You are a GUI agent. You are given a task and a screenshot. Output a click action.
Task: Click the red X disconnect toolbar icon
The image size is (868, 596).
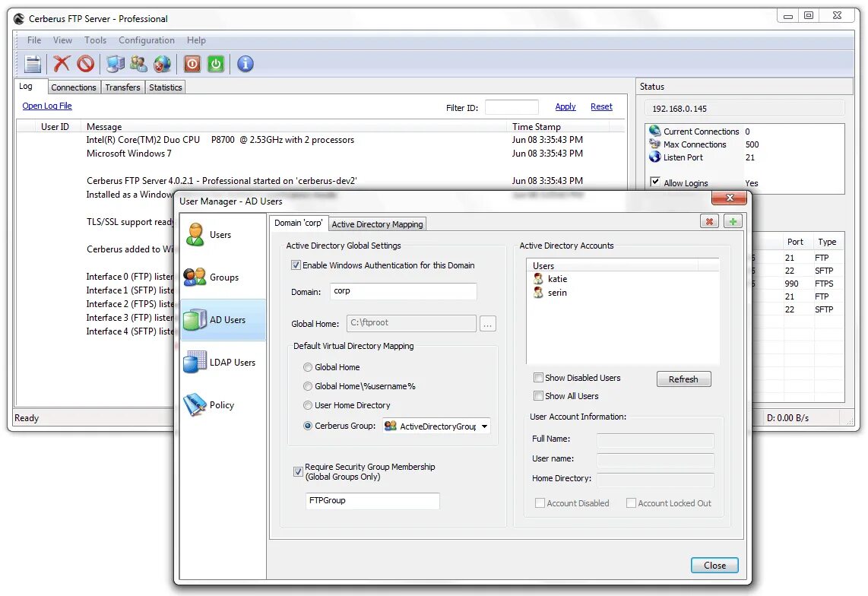coord(62,65)
